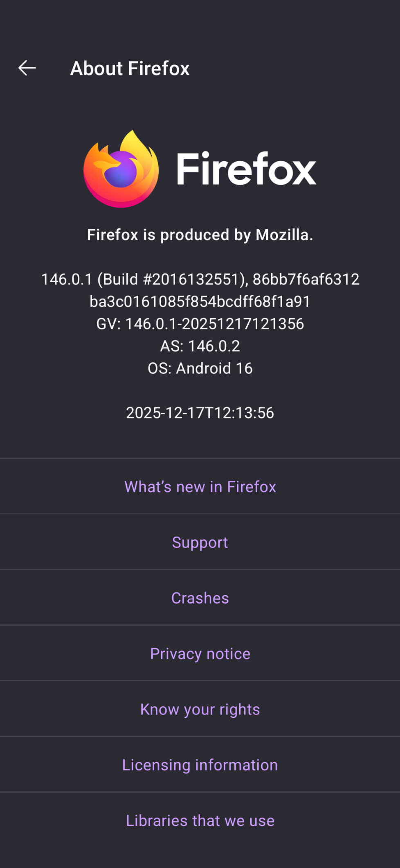This screenshot has height=868, width=400.
Task: Tap Know your rights
Action: click(x=200, y=709)
